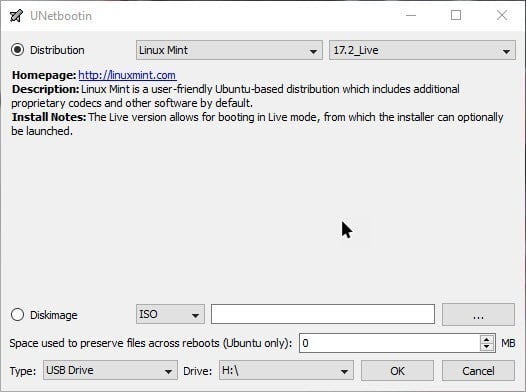The width and height of the screenshot is (526, 392).
Task: Click the disk image file path field
Action: (x=323, y=314)
